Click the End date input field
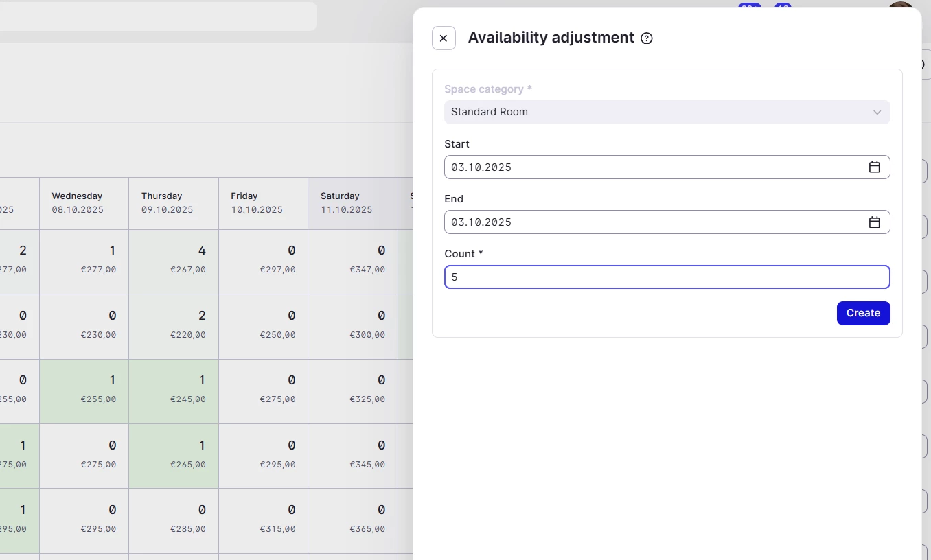The height and width of the screenshot is (560, 931). click(652, 222)
